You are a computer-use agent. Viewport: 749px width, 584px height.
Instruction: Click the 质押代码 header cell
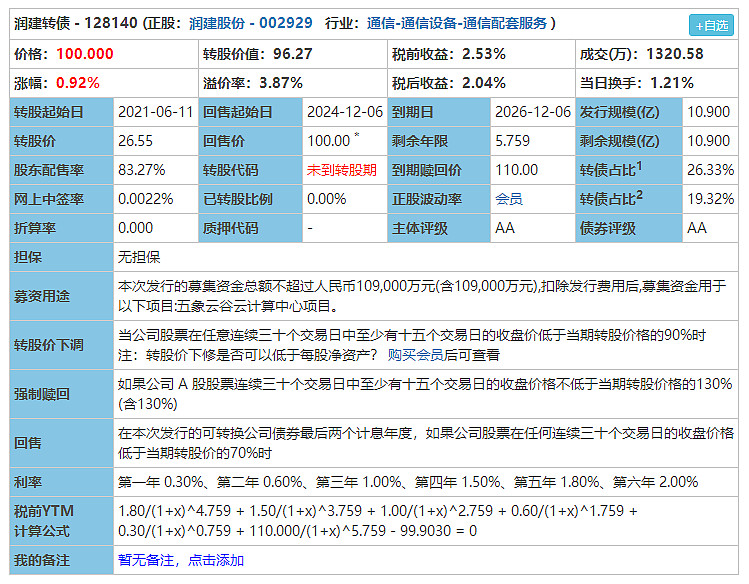tap(250, 228)
